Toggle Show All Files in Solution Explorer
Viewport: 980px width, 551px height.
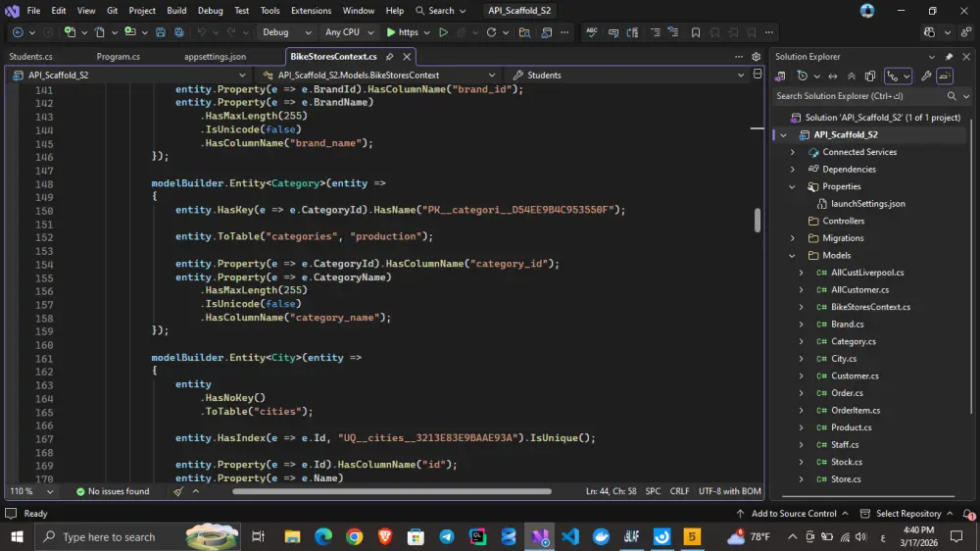[x=870, y=76]
